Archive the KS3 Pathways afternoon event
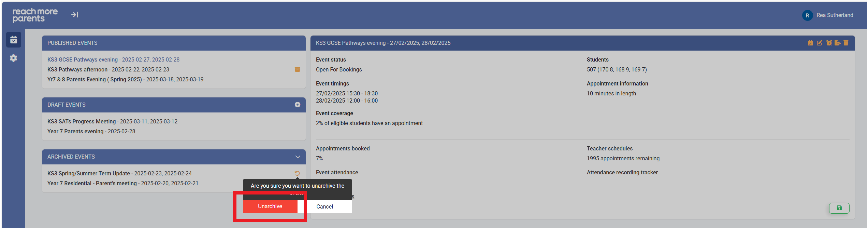Viewport: 868px width, 228px height. coord(297,69)
